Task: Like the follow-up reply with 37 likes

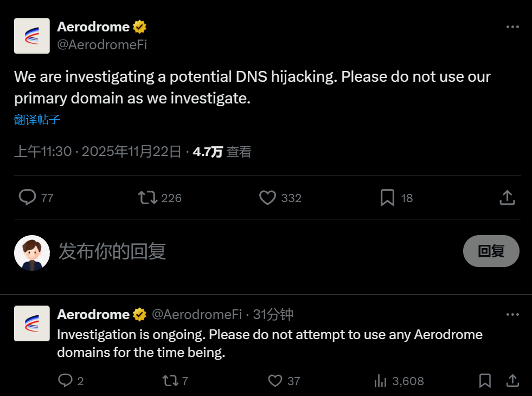Action: [276, 381]
